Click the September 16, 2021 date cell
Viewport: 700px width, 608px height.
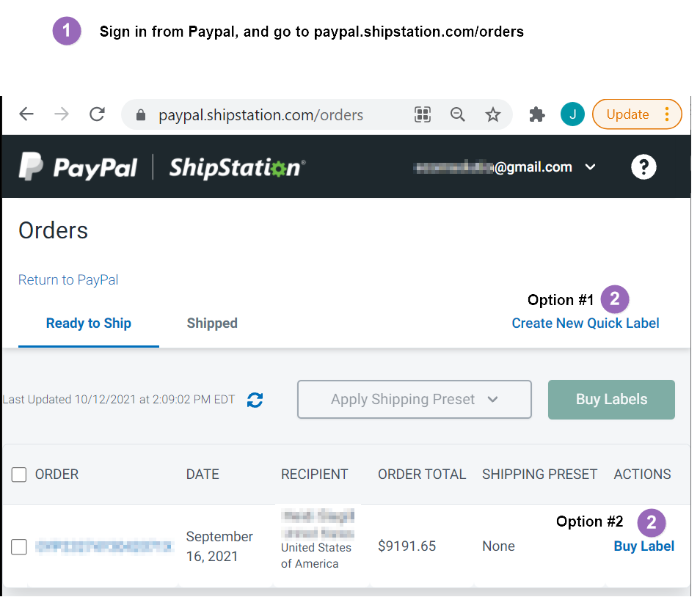pos(219,546)
